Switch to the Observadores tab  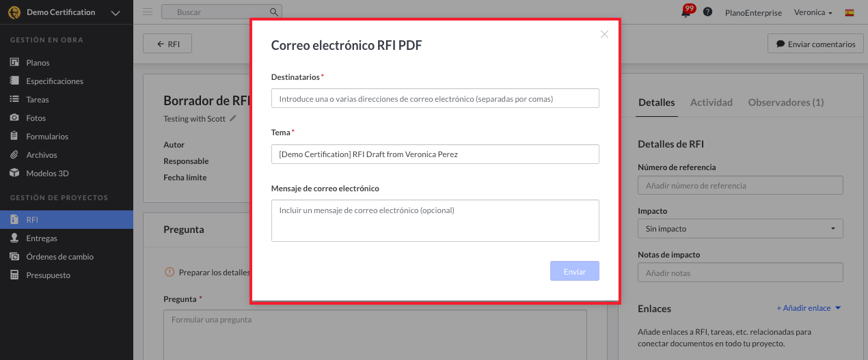(785, 102)
